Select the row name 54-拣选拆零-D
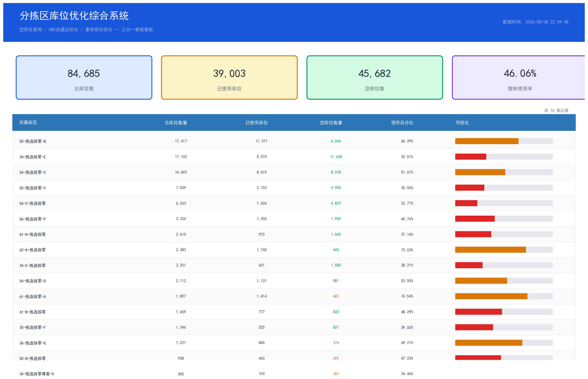588x379 pixels. point(33,281)
